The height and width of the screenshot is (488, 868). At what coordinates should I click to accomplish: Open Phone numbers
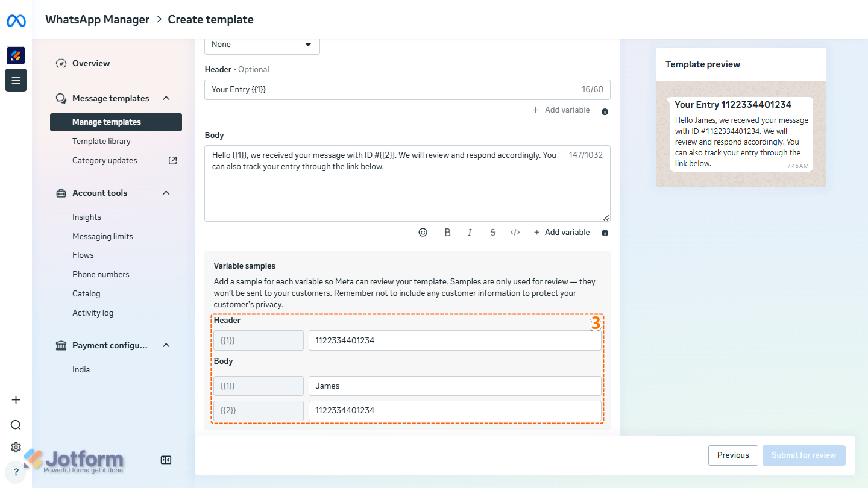click(x=101, y=274)
